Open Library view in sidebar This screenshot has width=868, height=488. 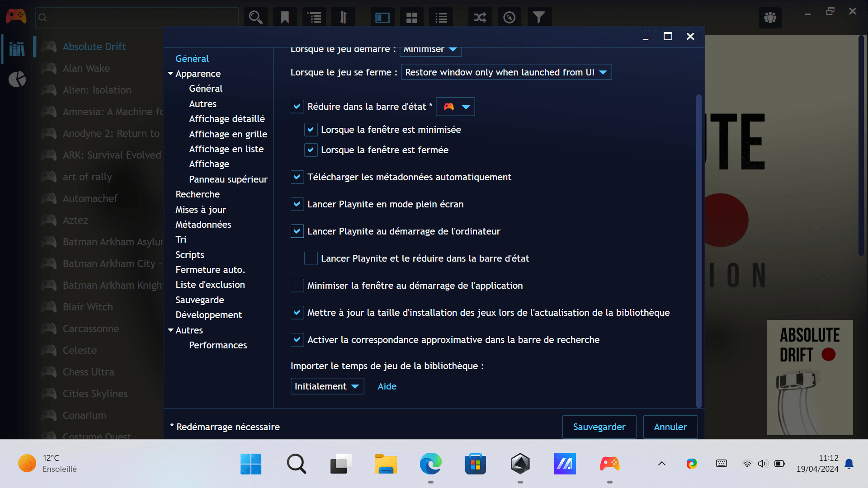(x=17, y=48)
